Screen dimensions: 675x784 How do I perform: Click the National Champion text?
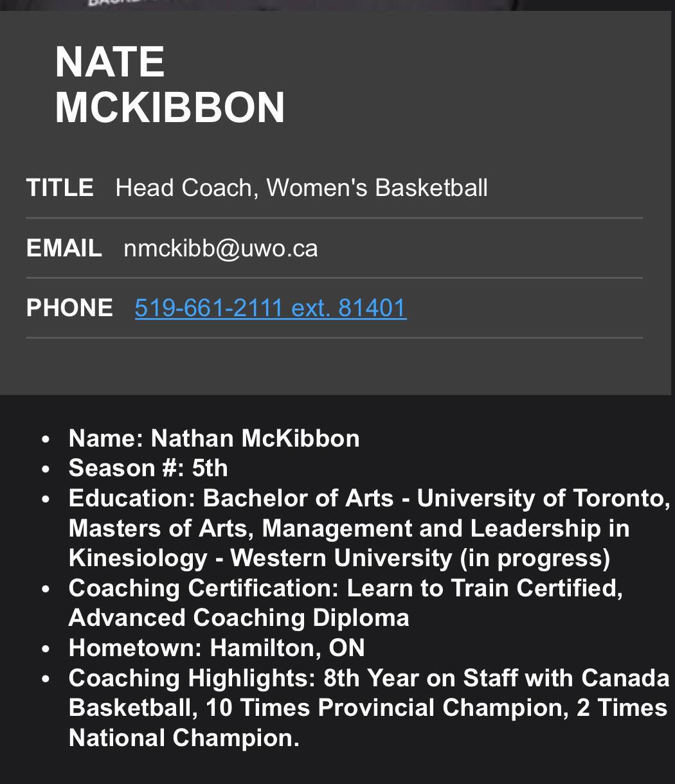click(x=184, y=738)
